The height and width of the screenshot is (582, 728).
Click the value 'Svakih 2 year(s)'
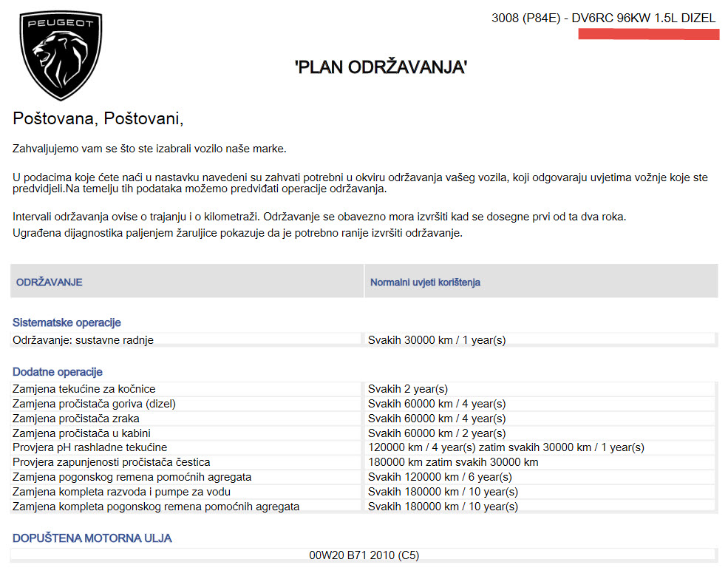pos(408,389)
